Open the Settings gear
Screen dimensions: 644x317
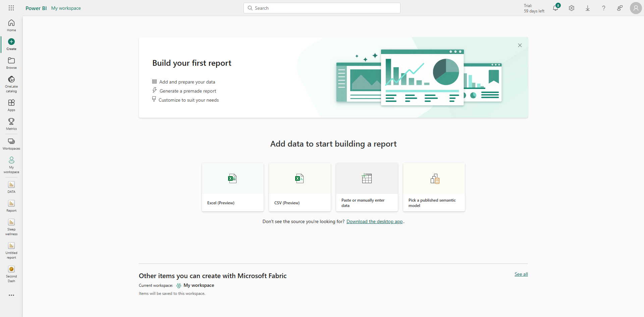coord(572,8)
